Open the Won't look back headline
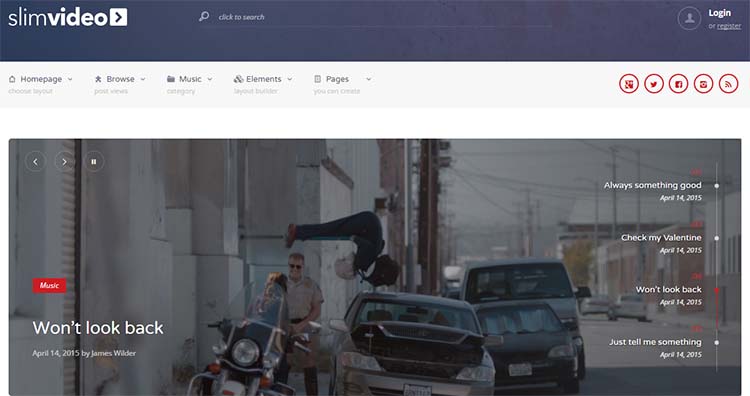 [x=98, y=328]
